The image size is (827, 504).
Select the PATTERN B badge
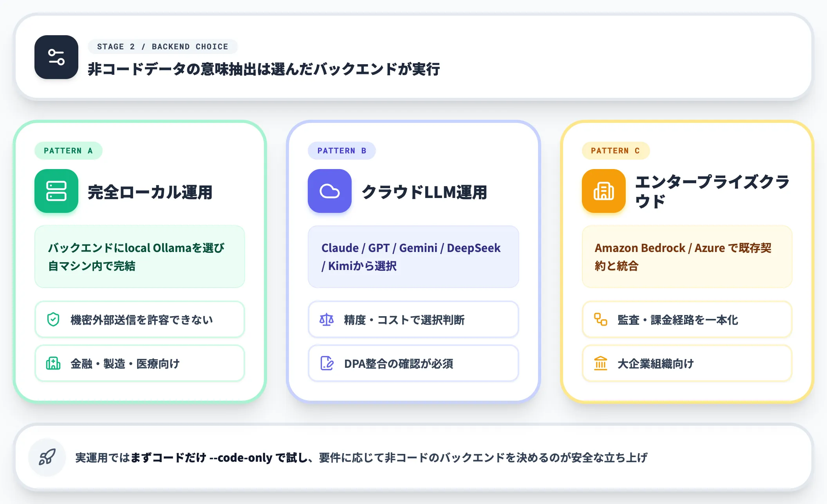click(342, 151)
